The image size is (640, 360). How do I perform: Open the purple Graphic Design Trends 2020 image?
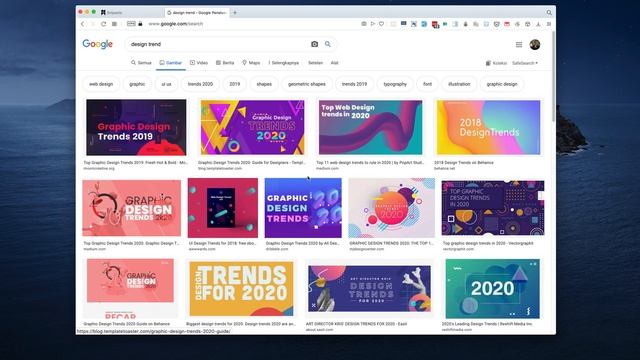[x=252, y=127]
